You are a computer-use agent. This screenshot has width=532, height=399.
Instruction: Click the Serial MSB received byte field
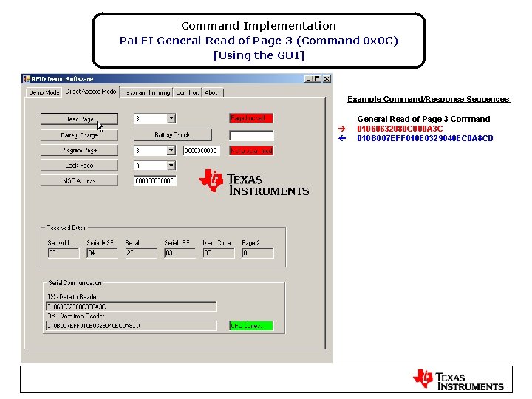pos(102,253)
